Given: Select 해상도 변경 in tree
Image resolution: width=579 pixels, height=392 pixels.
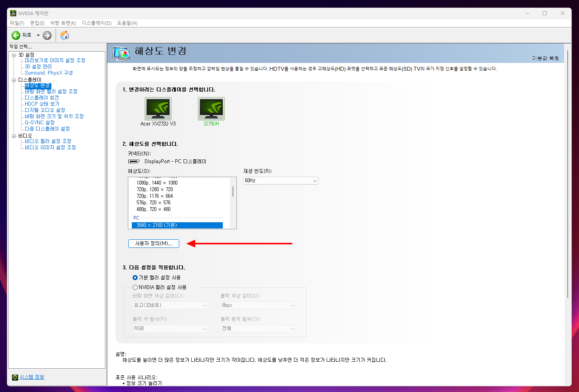Looking at the screenshot, I should click(38, 85).
